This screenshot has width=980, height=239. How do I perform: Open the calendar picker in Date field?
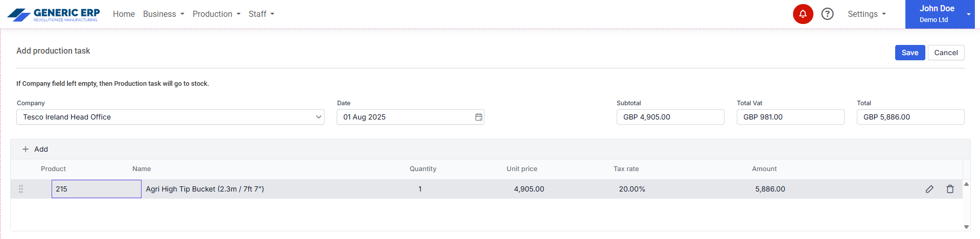479,117
